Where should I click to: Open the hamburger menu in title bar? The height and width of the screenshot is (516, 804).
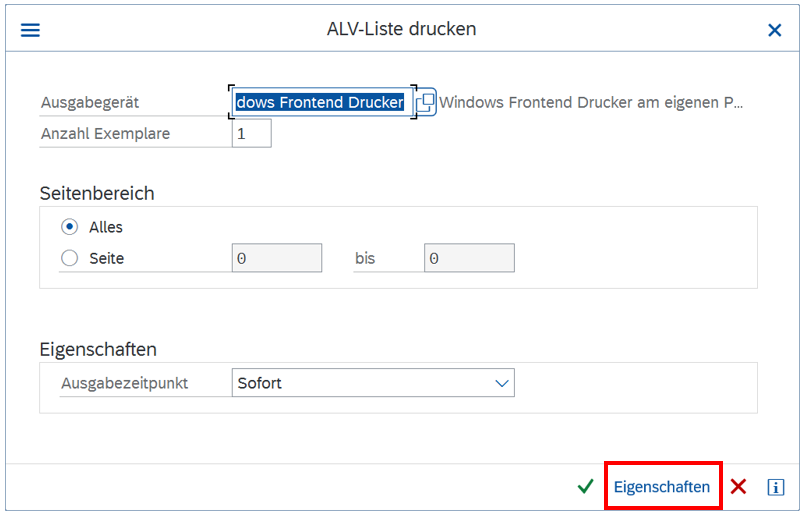point(31,30)
